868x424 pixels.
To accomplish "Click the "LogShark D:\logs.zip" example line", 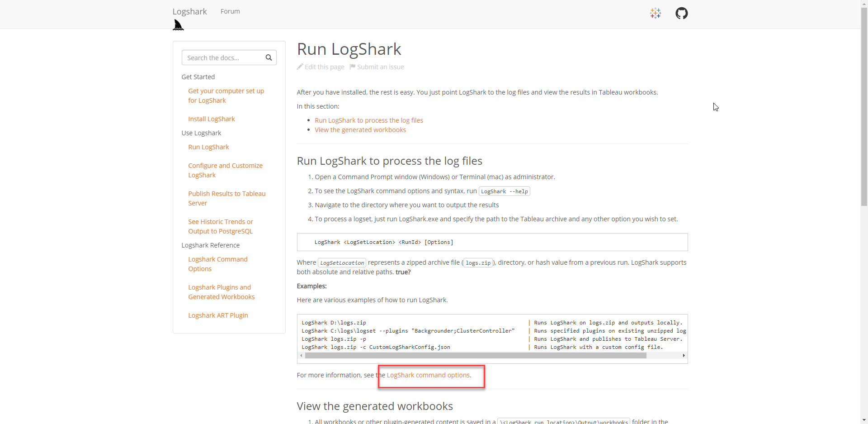I will click(334, 323).
